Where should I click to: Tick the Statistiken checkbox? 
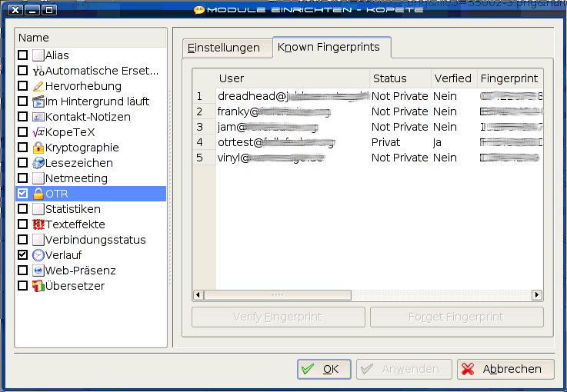point(23,209)
